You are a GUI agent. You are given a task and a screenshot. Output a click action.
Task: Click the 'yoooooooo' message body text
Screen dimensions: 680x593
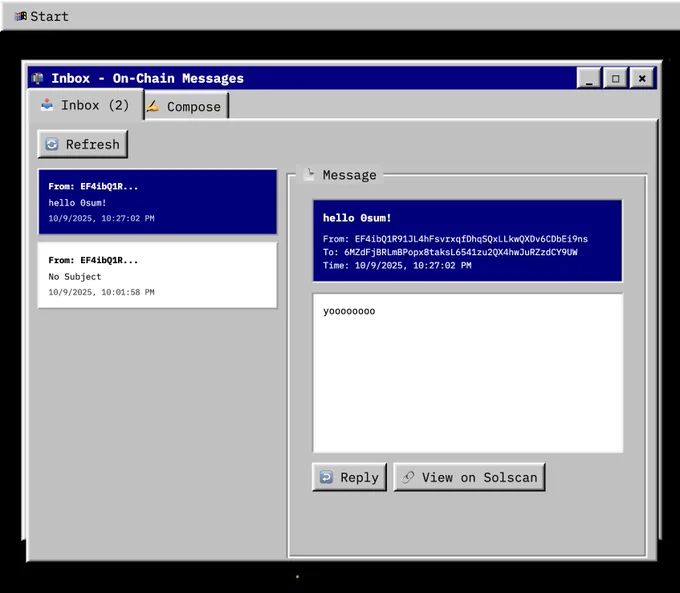pos(349,311)
